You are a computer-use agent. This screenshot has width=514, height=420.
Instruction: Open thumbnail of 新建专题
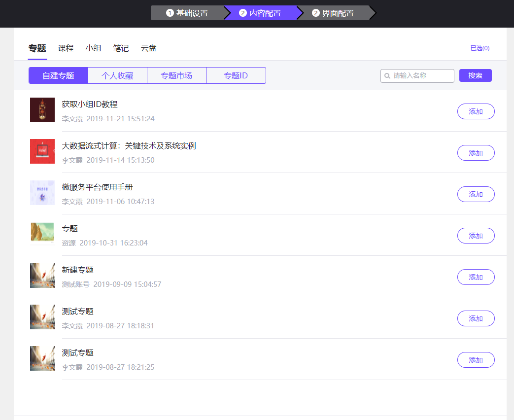42,276
